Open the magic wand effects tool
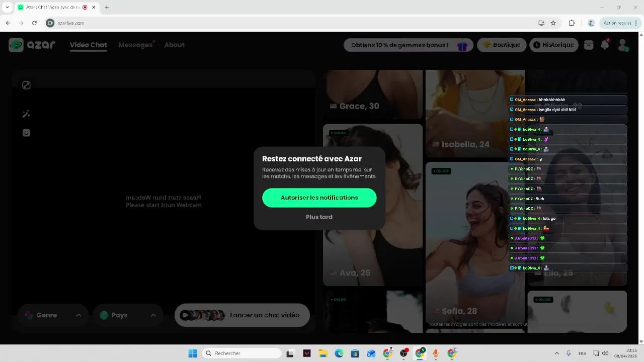Image resolution: width=644 pixels, height=362 pixels. (x=27, y=114)
